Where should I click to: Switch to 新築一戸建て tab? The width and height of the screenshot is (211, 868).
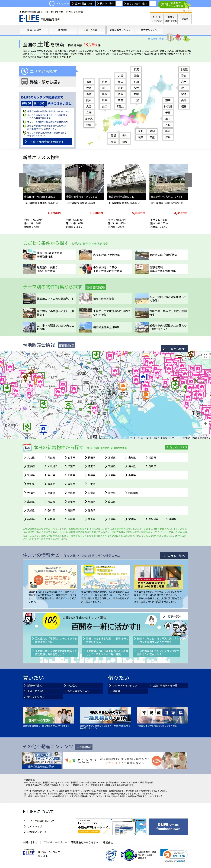point(34,30)
